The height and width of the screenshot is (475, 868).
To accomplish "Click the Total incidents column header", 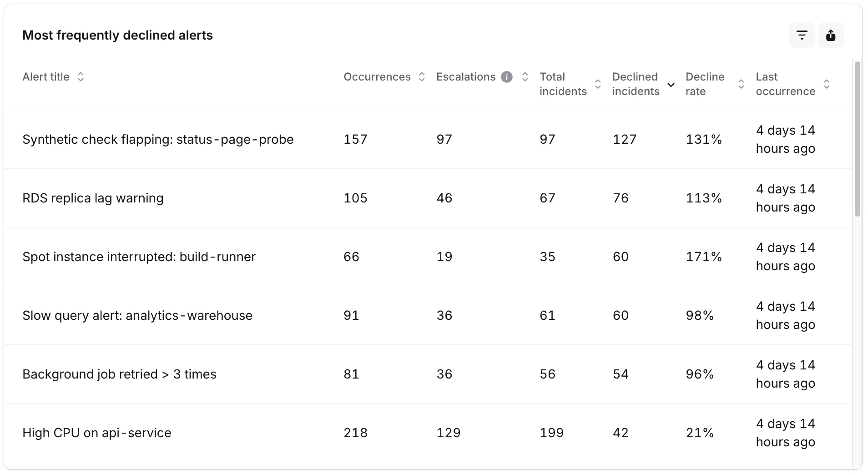I will point(563,84).
